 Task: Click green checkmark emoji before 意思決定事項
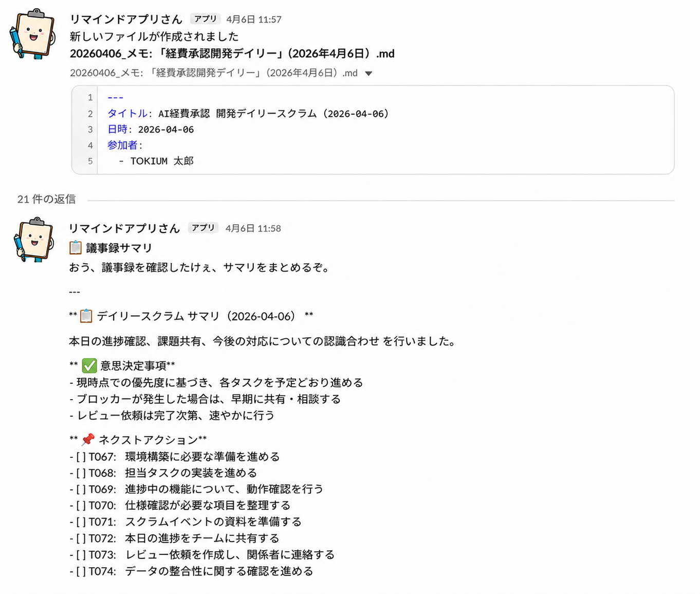click(x=89, y=366)
